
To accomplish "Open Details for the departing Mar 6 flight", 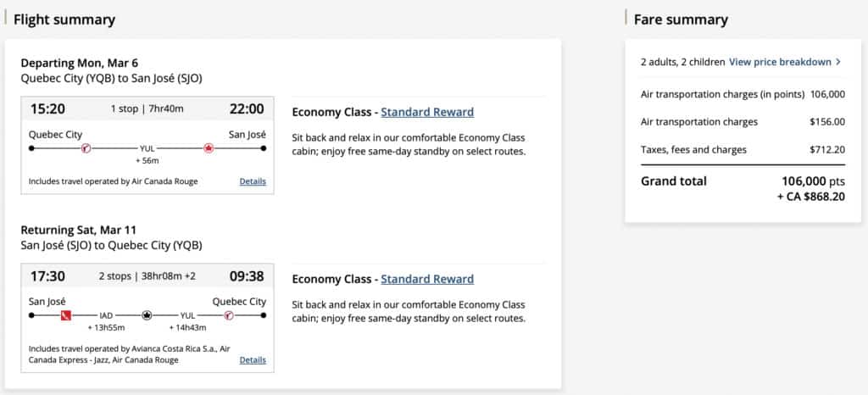I will 253,181.
